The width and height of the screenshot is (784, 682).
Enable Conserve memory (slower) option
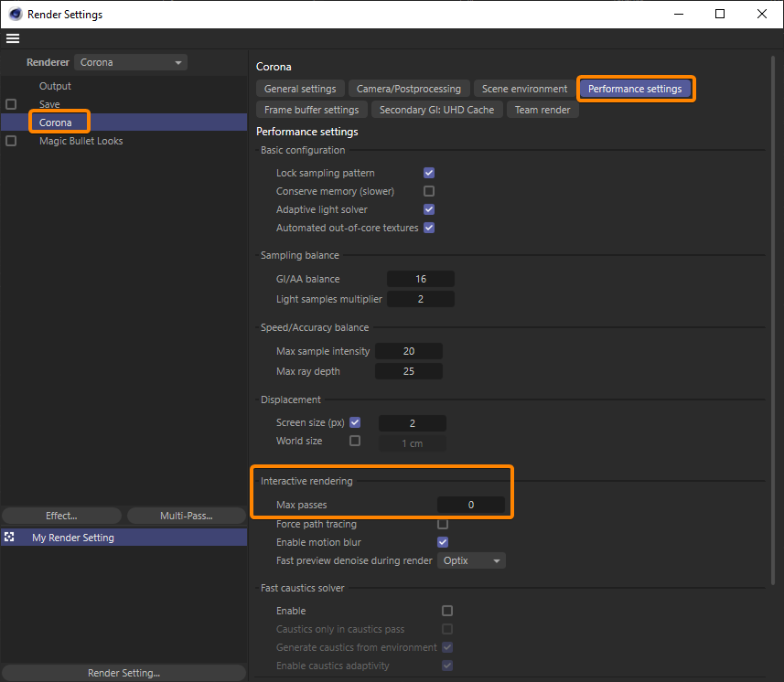pos(429,191)
